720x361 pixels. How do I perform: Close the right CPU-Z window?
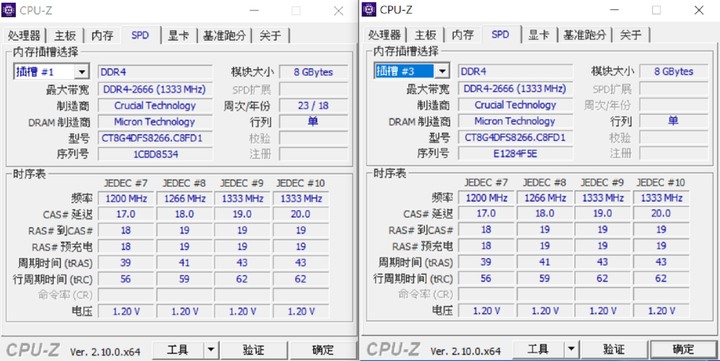coord(699,10)
